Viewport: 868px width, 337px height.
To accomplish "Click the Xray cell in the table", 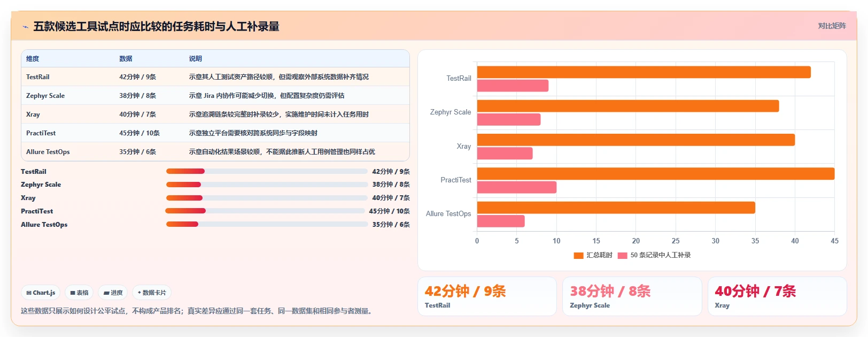I will [33, 114].
